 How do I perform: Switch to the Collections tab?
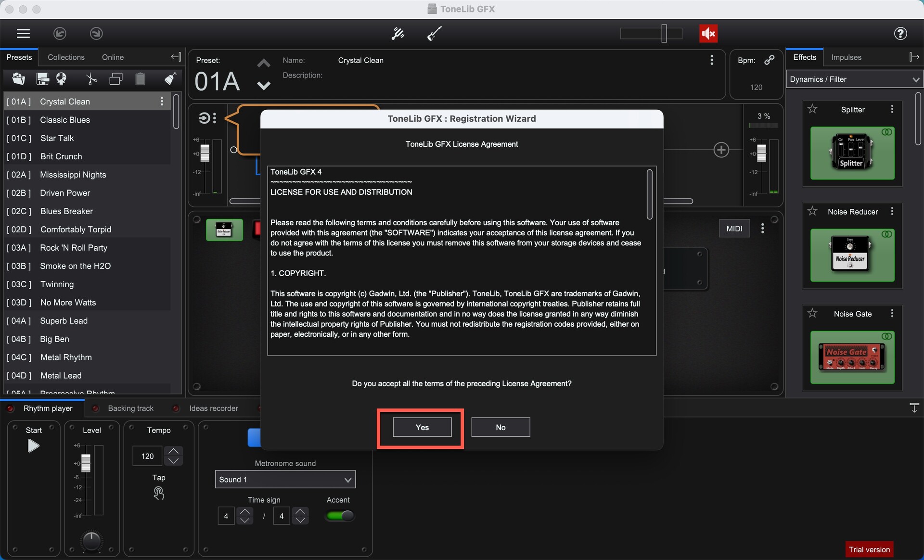pyautogui.click(x=66, y=57)
